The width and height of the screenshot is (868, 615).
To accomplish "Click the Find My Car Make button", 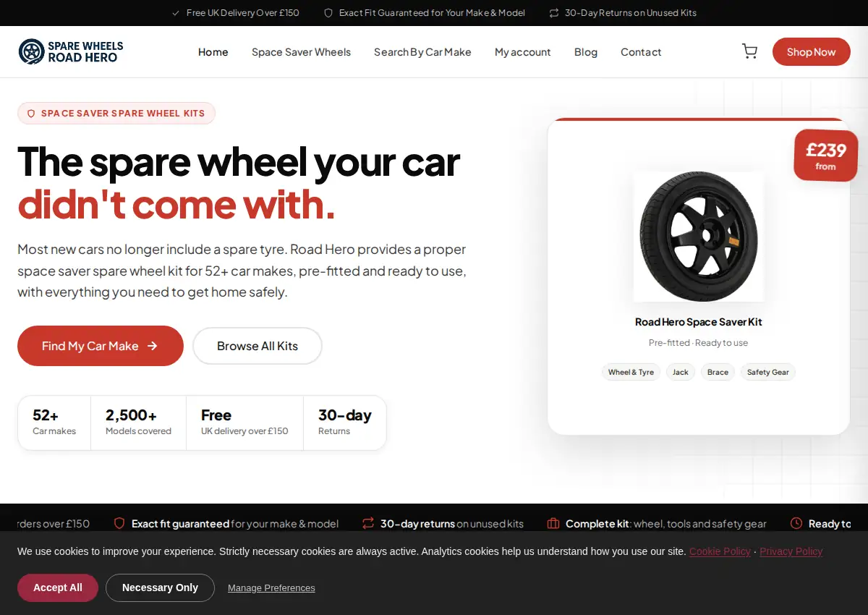I will [x=101, y=346].
